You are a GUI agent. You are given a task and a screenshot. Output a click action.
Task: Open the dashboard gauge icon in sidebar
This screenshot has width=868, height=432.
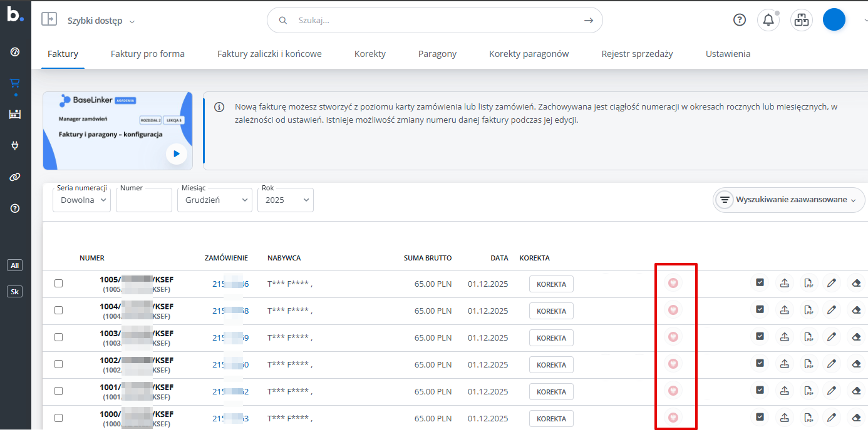(15, 51)
